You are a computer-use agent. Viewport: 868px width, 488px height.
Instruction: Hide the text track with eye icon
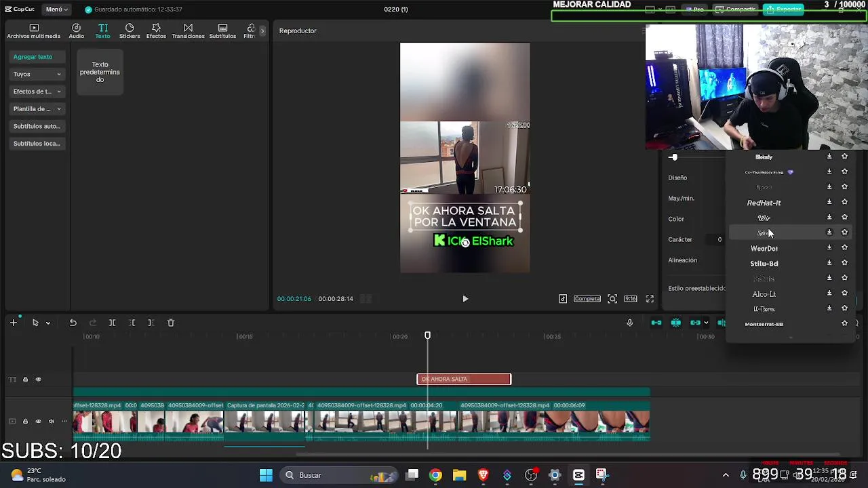click(x=38, y=380)
